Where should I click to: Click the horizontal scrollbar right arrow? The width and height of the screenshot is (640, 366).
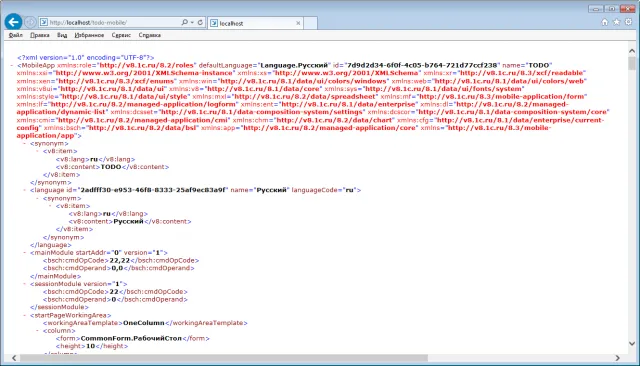tap(618, 358)
